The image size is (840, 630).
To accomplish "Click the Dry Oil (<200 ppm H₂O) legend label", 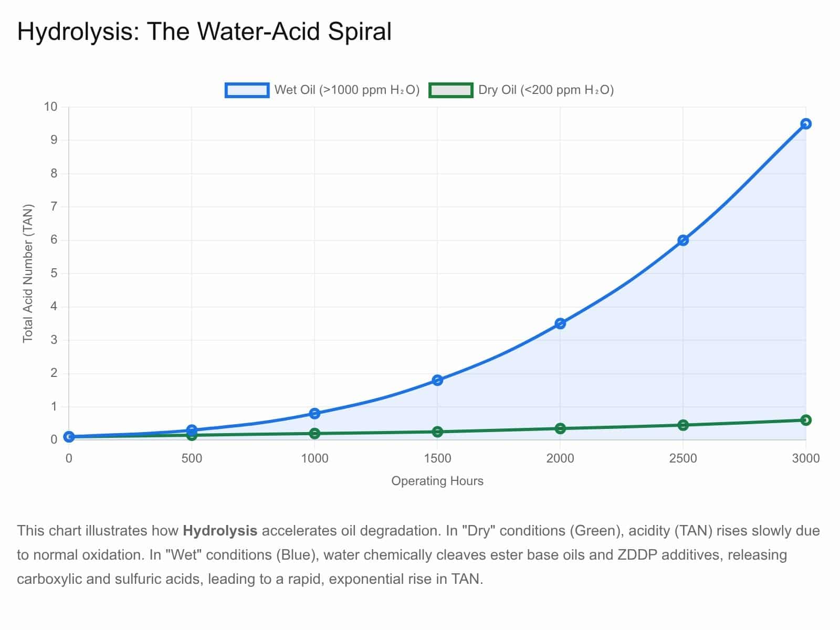I will [x=546, y=90].
